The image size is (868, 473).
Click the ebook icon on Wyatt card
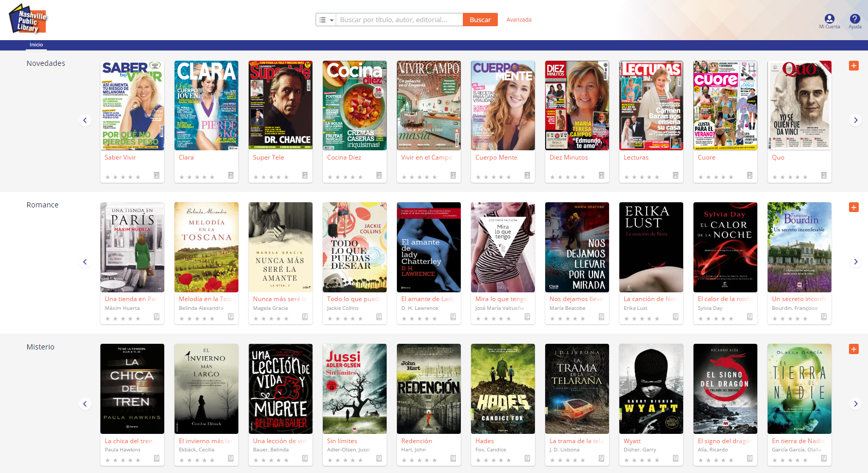[x=675, y=459]
